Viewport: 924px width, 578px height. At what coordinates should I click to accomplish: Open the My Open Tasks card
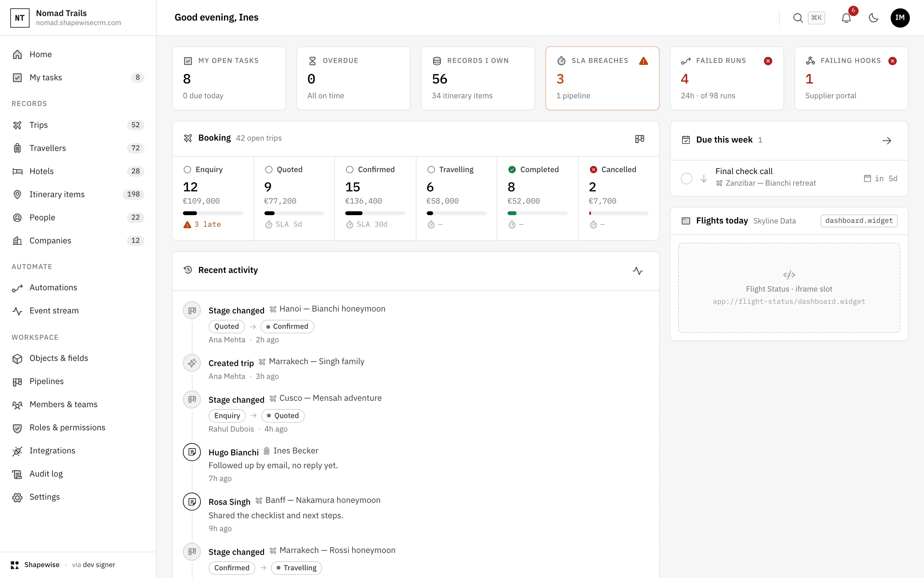pyautogui.click(x=229, y=78)
